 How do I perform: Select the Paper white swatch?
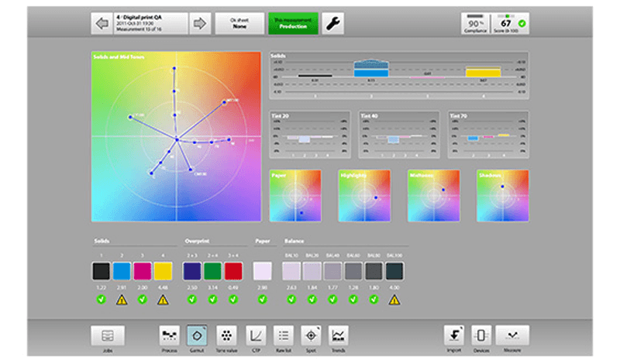tap(263, 271)
